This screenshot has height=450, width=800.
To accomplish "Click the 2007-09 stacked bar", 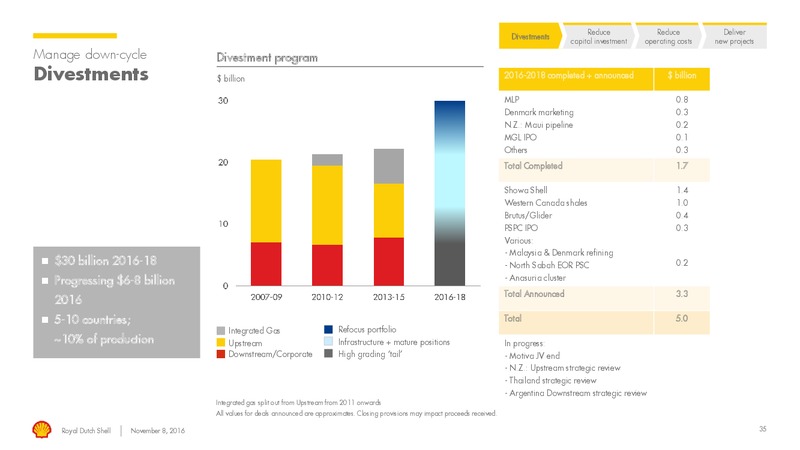I will tap(266, 222).
